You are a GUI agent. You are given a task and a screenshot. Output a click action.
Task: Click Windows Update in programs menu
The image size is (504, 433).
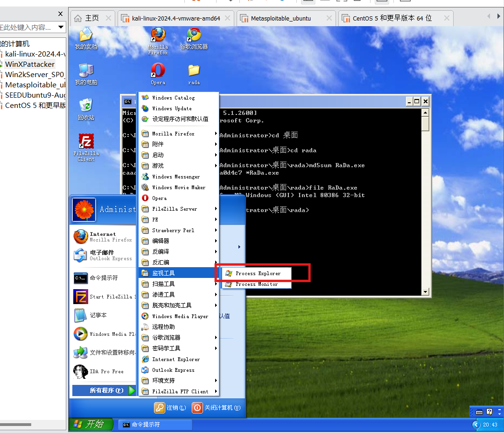point(179,108)
